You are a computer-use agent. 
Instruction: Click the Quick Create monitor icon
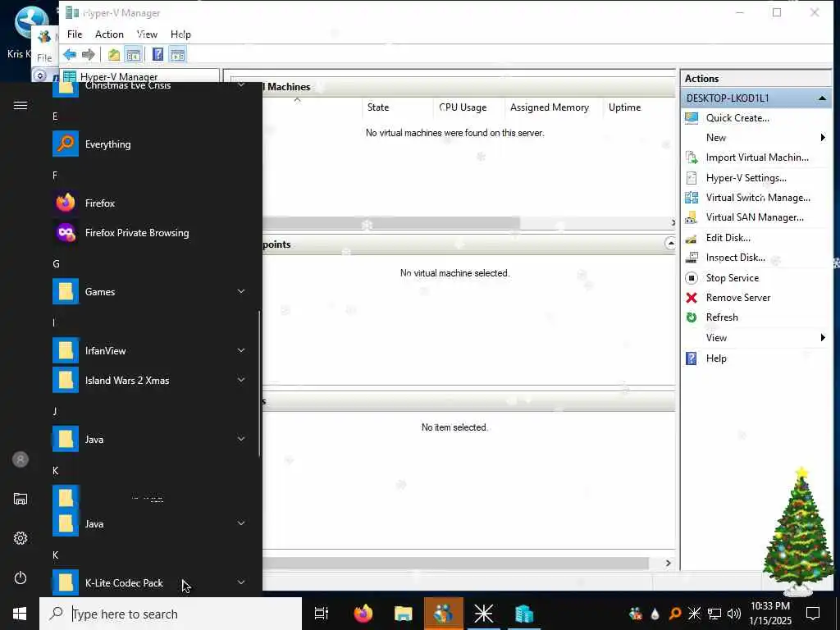692,118
